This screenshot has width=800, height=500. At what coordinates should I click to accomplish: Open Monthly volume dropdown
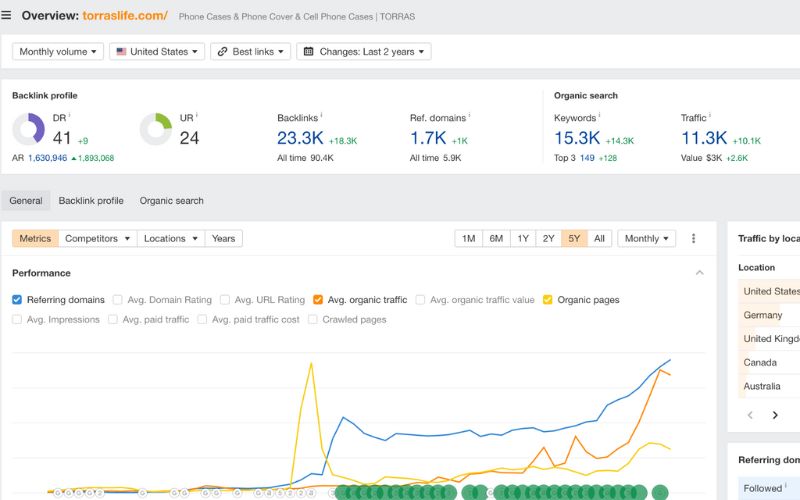point(58,52)
